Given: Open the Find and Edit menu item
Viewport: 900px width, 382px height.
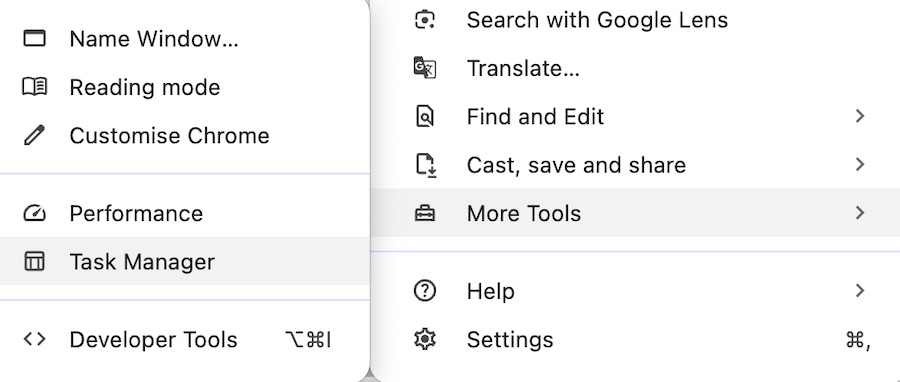Looking at the screenshot, I should (635, 116).
